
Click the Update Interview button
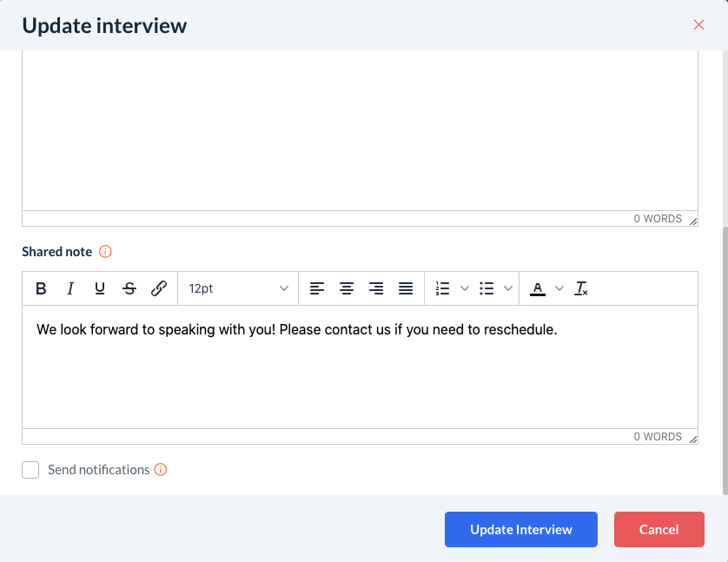click(x=521, y=530)
